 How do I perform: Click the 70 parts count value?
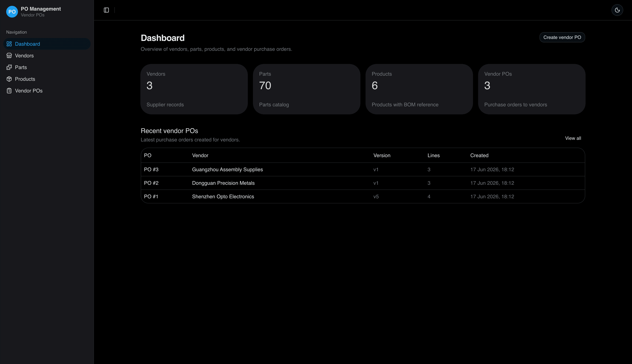pyautogui.click(x=265, y=86)
